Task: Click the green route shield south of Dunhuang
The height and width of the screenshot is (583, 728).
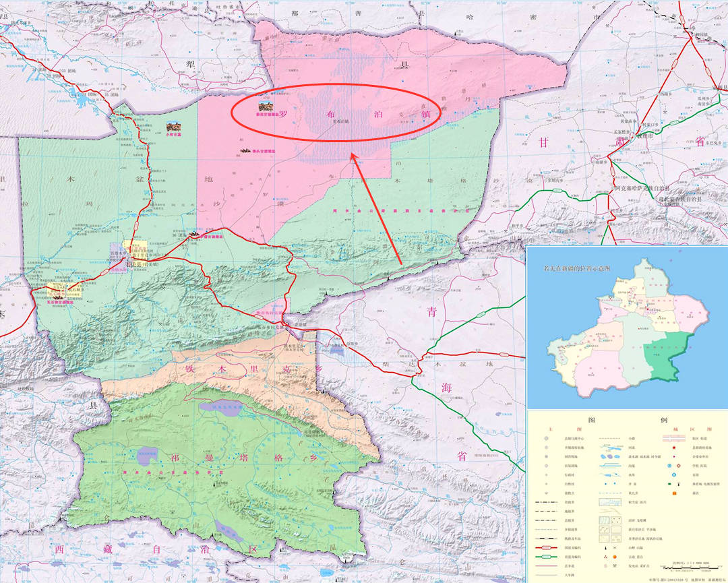Action: coord(557,191)
